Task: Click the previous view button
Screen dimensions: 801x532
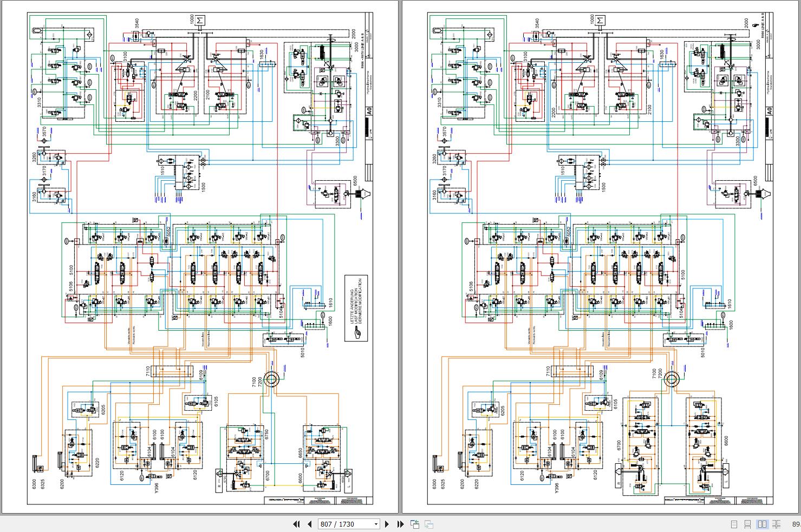Action: (x=415, y=524)
